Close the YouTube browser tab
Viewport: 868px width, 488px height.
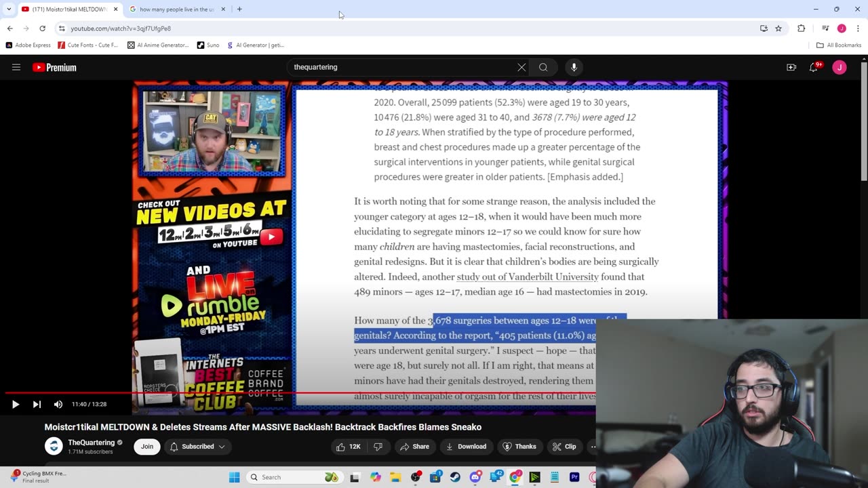tap(116, 9)
